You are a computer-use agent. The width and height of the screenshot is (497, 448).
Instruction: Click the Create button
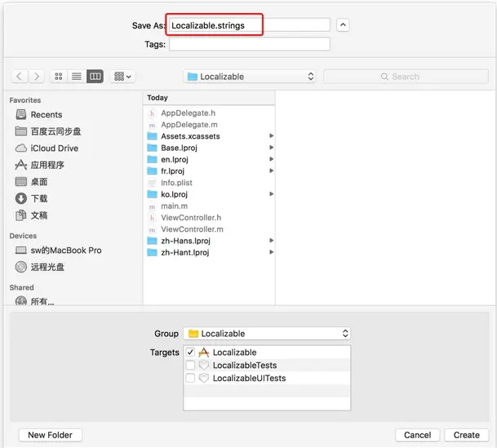[466, 435]
